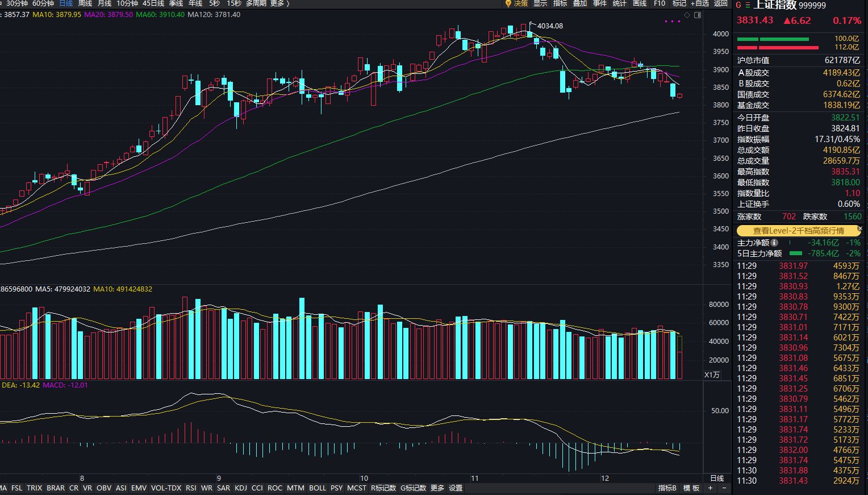Viewport: 868px width, 495px height.
Task: Select the BOLL indicator tab
Action: pos(318,488)
